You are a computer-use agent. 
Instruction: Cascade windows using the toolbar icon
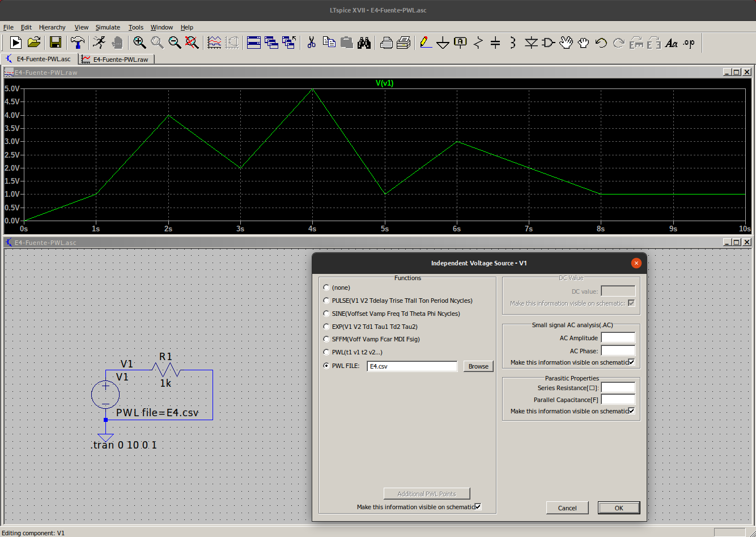pyautogui.click(x=271, y=43)
